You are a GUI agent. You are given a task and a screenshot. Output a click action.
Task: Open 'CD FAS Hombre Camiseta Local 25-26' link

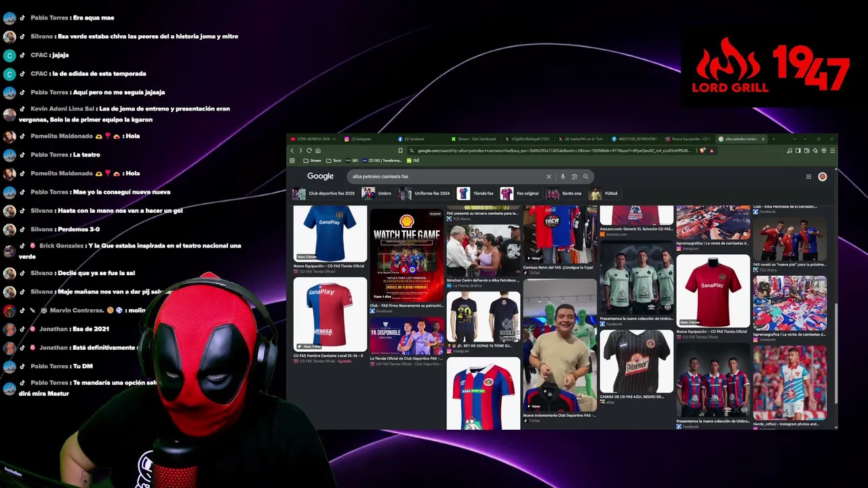coord(328,355)
